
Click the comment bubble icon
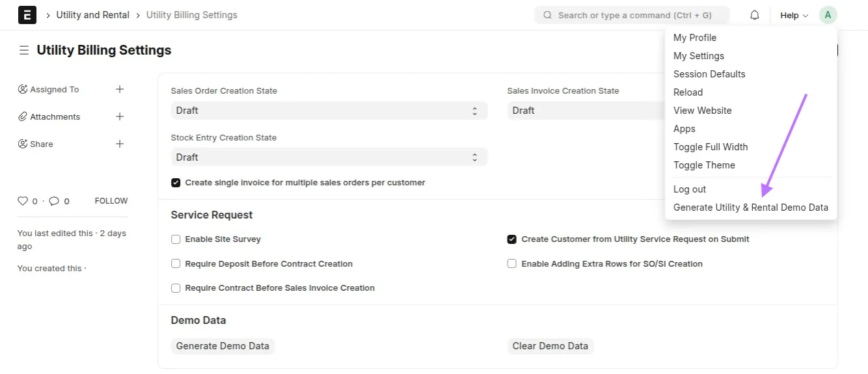click(55, 201)
